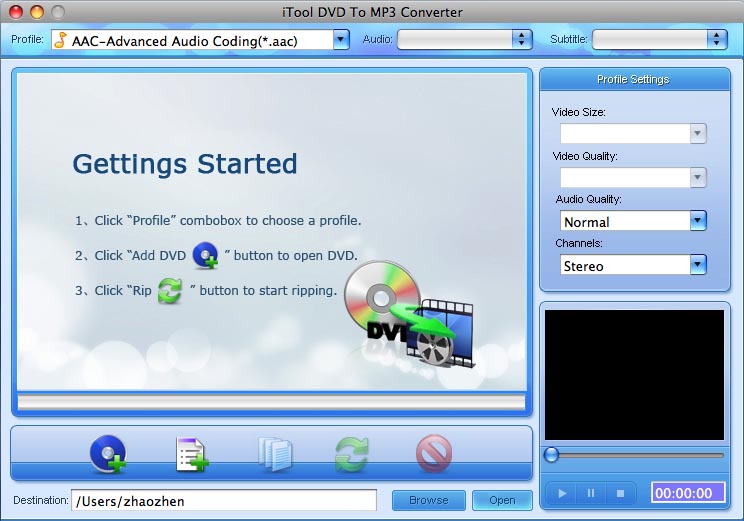The height and width of the screenshot is (521, 744).
Task: Click the Destination path text field
Action: pos(223,500)
